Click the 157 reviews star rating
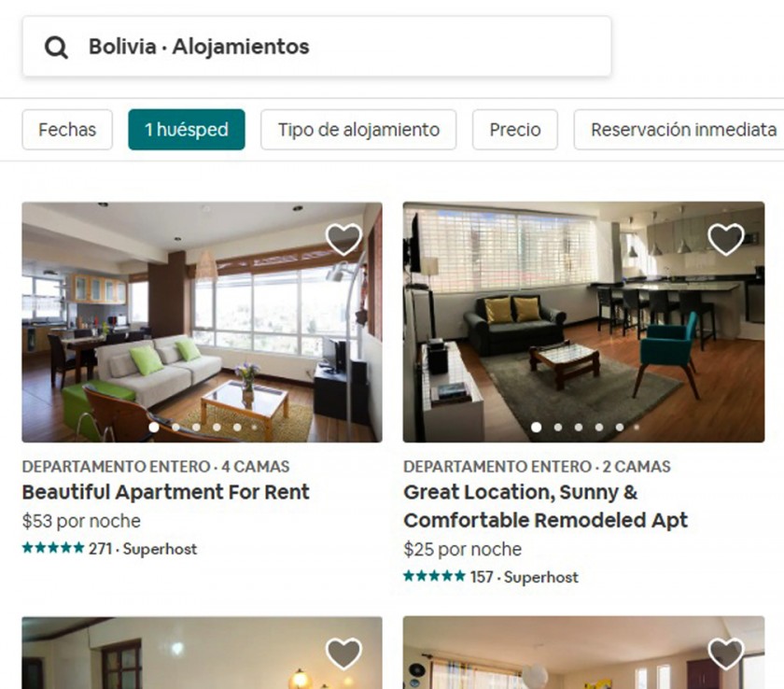 [x=448, y=576]
